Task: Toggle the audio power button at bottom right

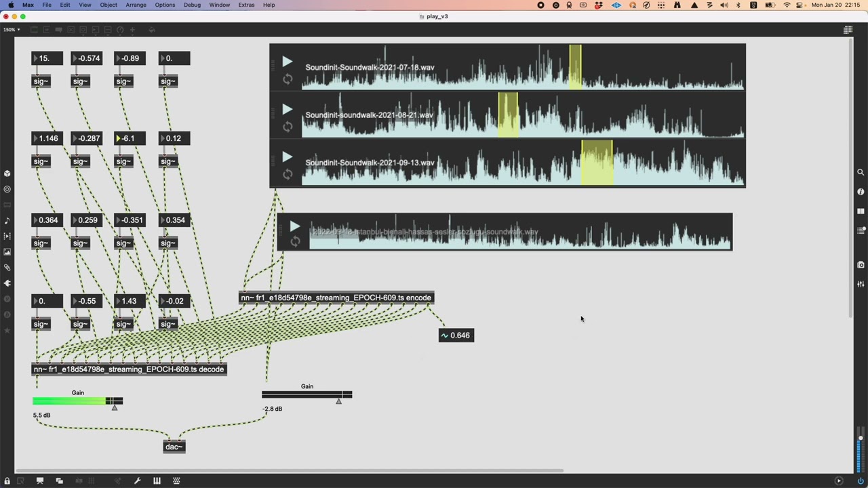Action: pos(861,481)
